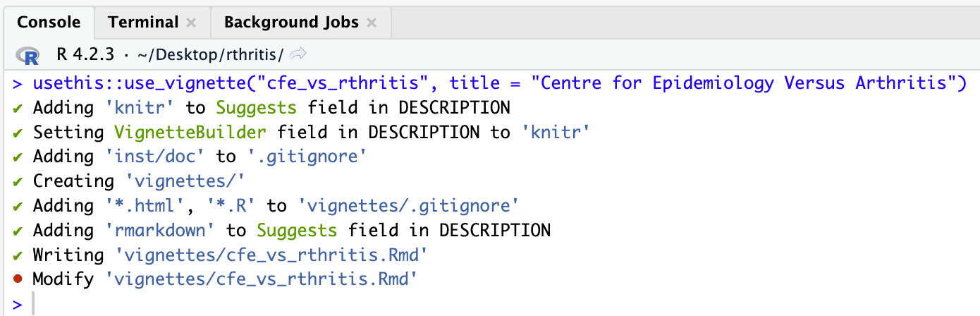Click the checkmark beside Writing line
The height and width of the screenshot is (316, 980).
18,255
